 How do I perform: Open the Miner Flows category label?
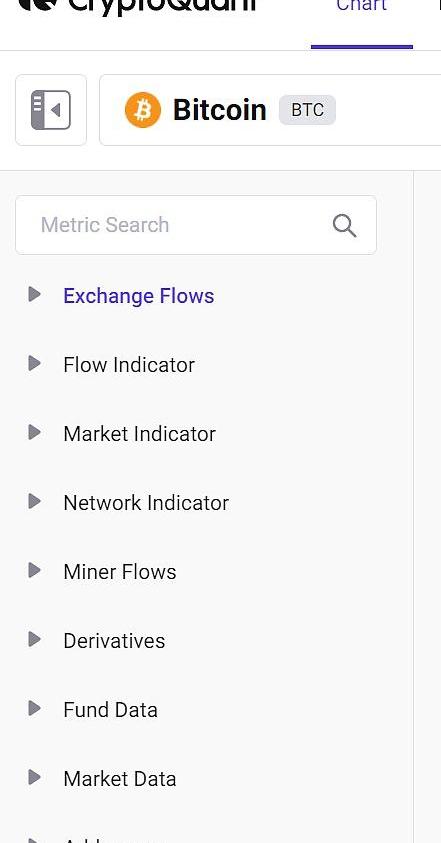[x=120, y=572]
